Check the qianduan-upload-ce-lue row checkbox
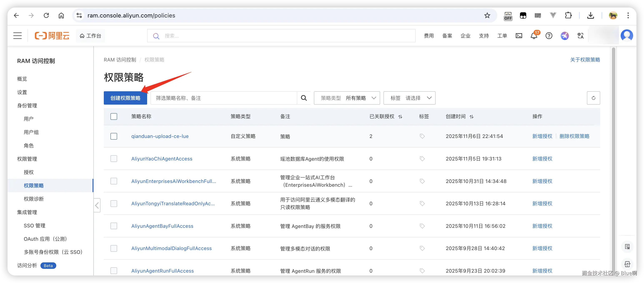Viewport: 644px width, 283px height. 114,136
